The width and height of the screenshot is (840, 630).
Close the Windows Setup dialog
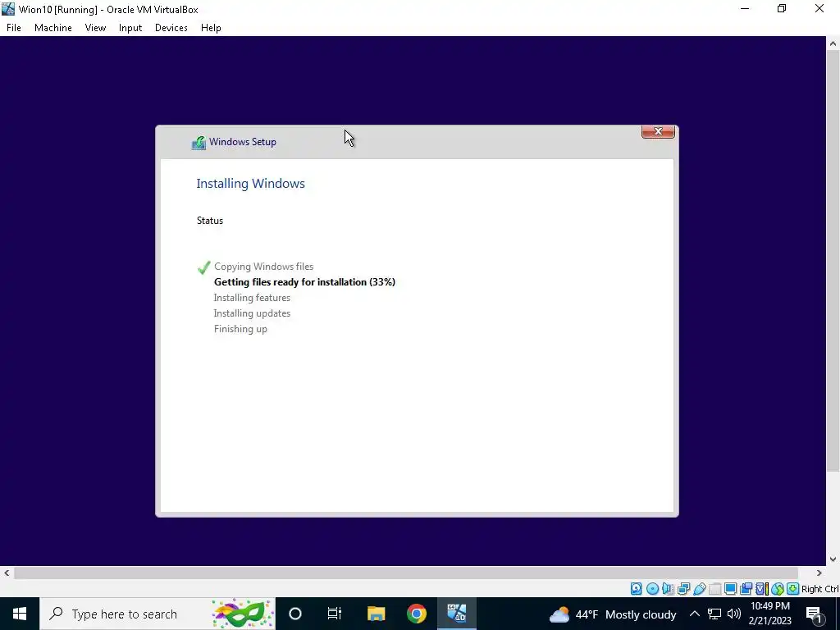[658, 131]
